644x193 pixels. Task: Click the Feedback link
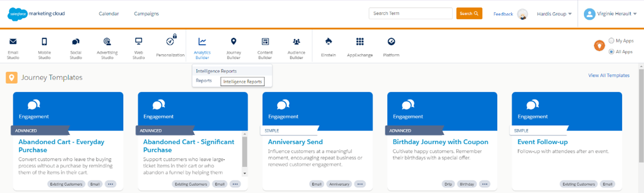[x=503, y=14]
